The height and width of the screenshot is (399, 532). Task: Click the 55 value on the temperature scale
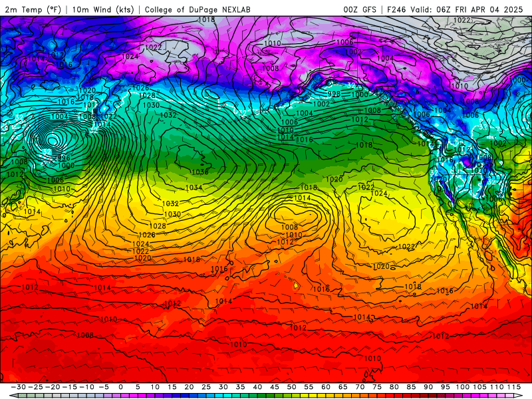309,387
